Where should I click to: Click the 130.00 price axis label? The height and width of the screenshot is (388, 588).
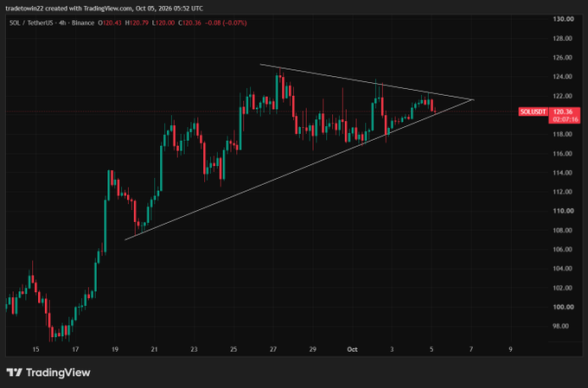tap(563, 19)
